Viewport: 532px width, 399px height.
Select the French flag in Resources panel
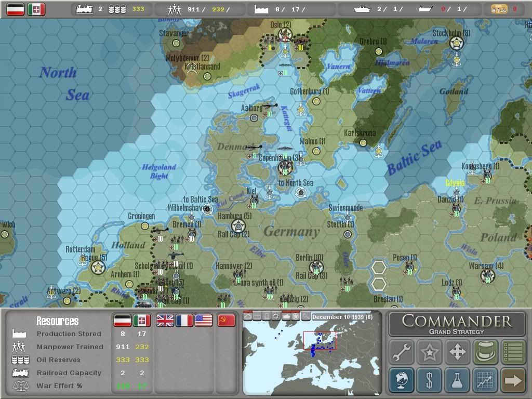coord(184,320)
